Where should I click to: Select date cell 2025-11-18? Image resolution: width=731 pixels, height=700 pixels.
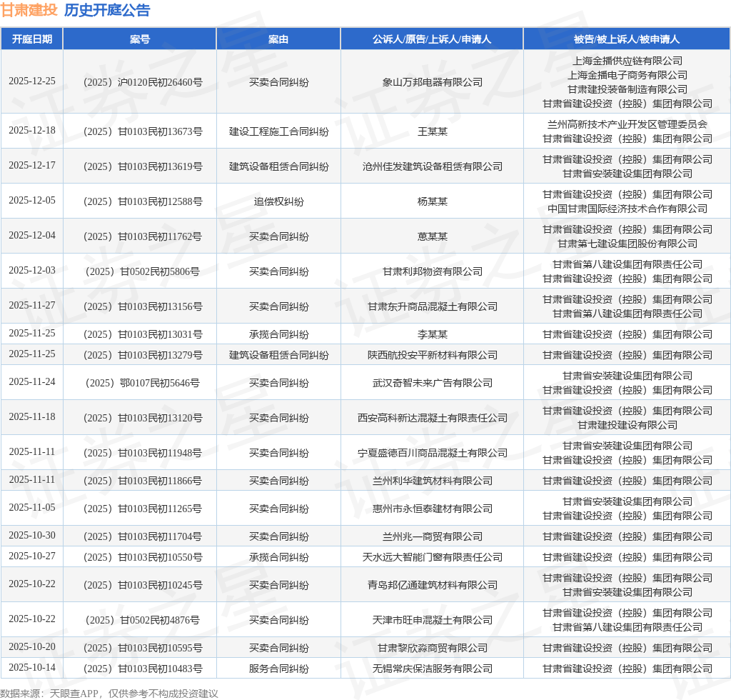click(31, 417)
